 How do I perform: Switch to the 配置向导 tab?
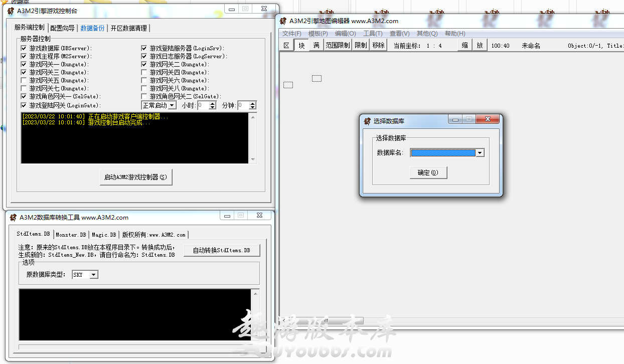click(62, 28)
